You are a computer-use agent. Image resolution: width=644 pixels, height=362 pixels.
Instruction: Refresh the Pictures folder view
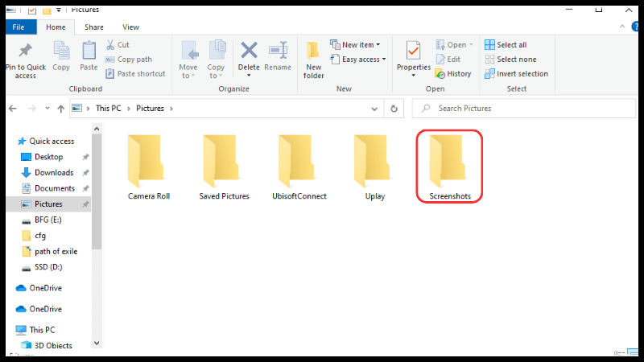tap(394, 109)
